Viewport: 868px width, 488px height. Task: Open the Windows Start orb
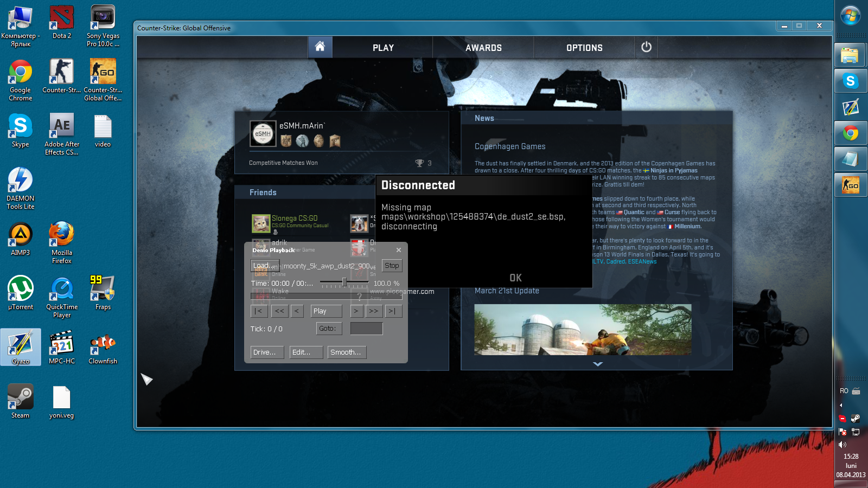[x=851, y=16]
